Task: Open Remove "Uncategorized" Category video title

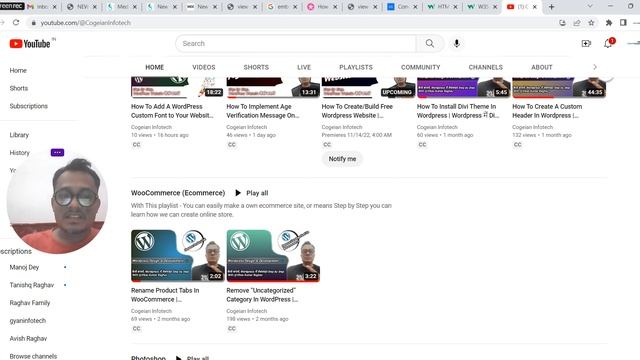Action: (x=262, y=295)
